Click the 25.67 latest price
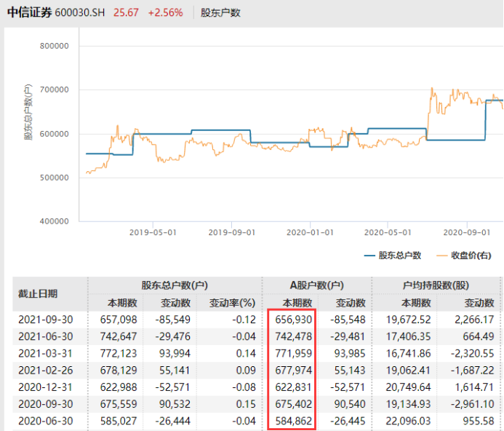Image resolution: width=504 pixels, height=431 pixels. (x=126, y=13)
